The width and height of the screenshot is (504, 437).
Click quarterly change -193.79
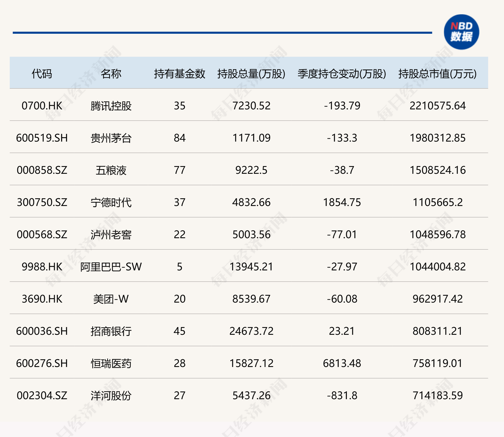342,106
